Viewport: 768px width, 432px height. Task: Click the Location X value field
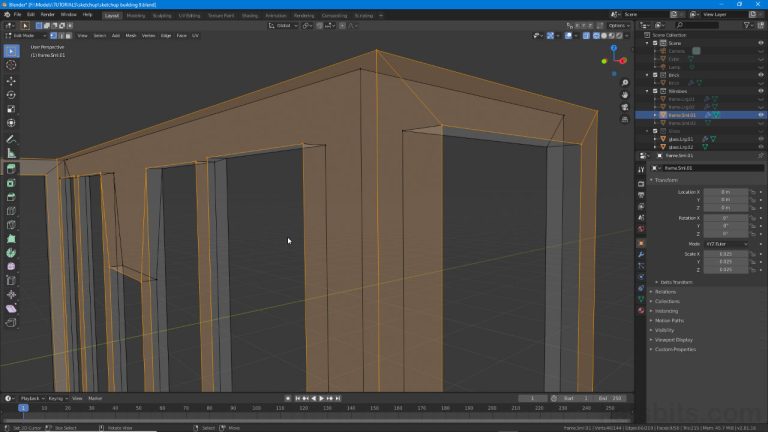(x=726, y=192)
